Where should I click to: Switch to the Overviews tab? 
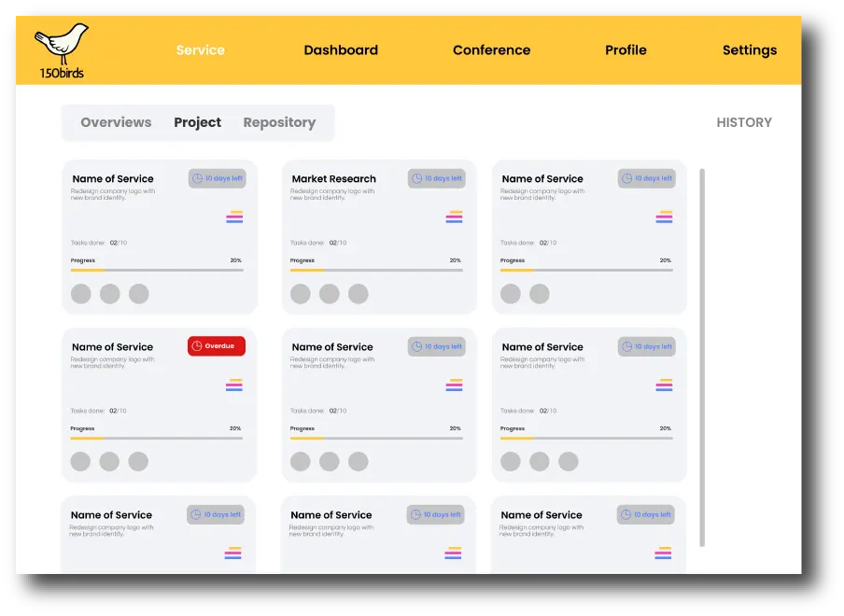point(117,122)
